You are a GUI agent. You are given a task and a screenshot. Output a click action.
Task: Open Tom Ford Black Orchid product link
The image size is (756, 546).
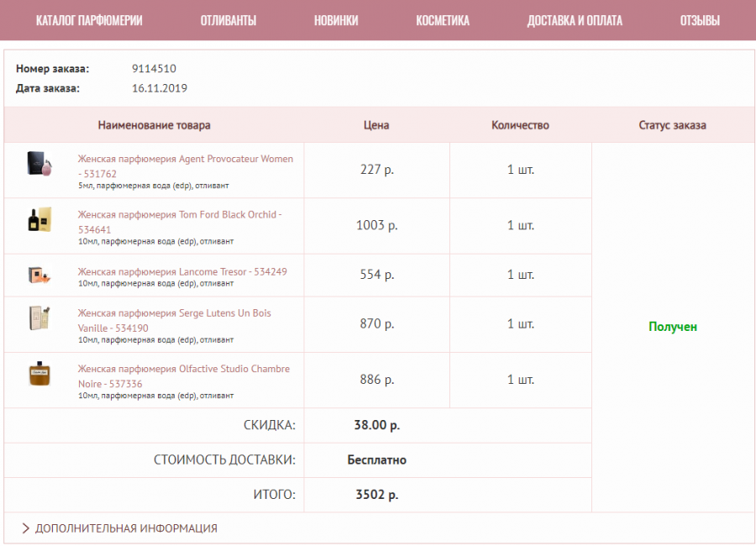pyautogui.click(x=180, y=222)
